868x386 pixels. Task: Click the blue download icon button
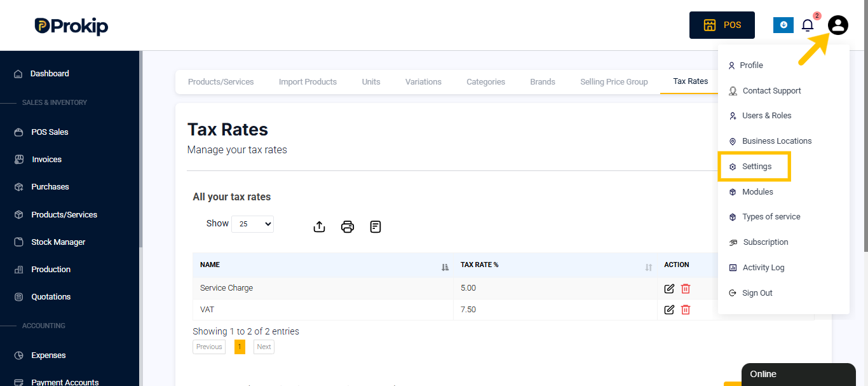(x=783, y=25)
